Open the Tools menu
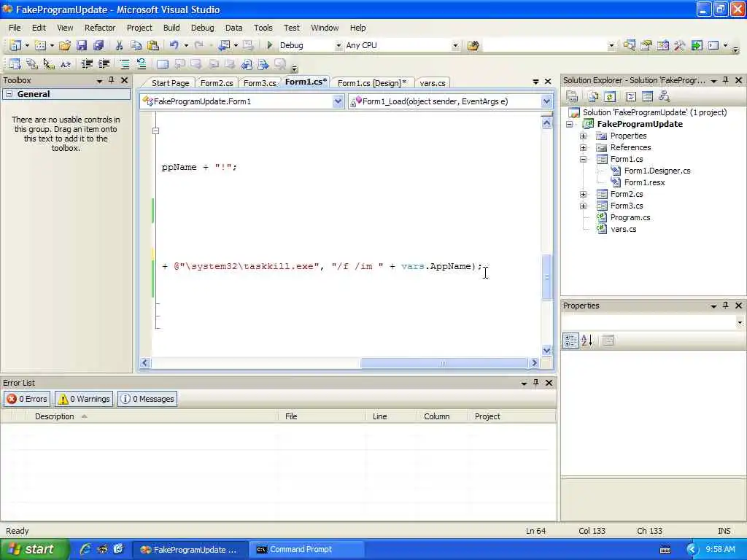 coord(263,28)
